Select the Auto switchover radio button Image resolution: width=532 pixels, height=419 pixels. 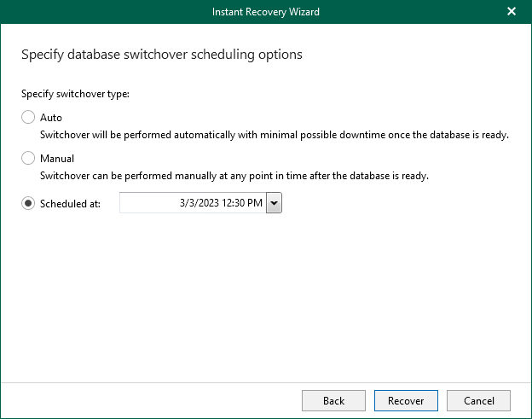pyautogui.click(x=28, y=118)
